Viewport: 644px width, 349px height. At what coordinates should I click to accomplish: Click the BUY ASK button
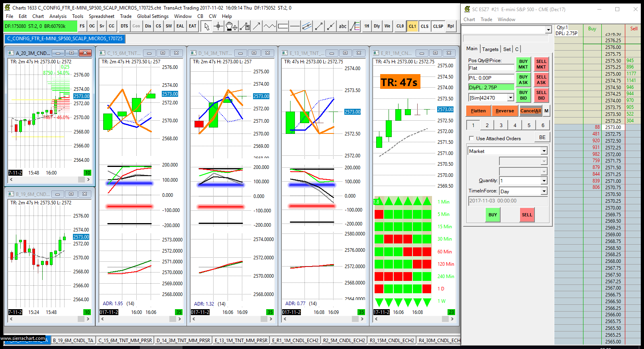click(x=523, y=80)
